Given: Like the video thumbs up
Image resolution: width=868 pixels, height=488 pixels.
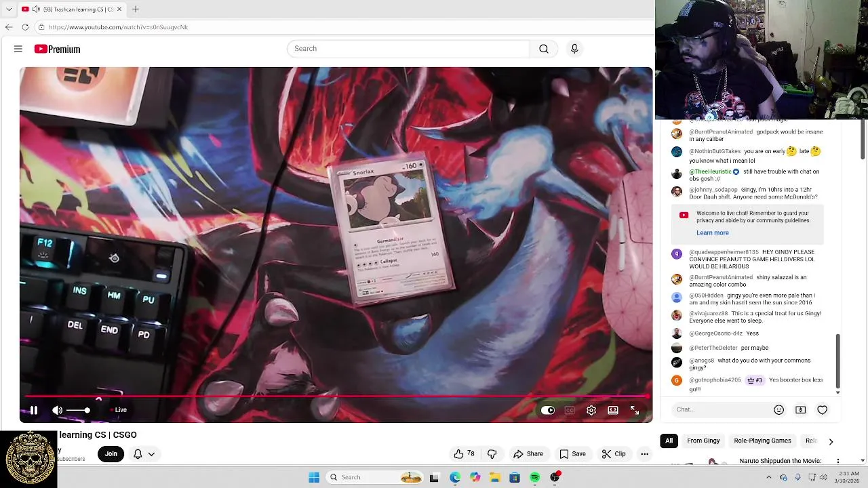Looking at the screenshot, I should click(x=465, y=454).
